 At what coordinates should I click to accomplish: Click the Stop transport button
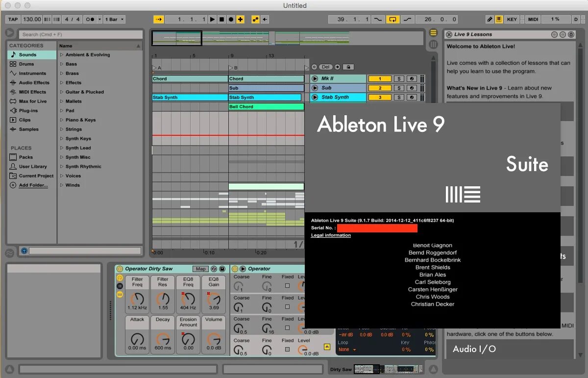[x=221, y=19]
